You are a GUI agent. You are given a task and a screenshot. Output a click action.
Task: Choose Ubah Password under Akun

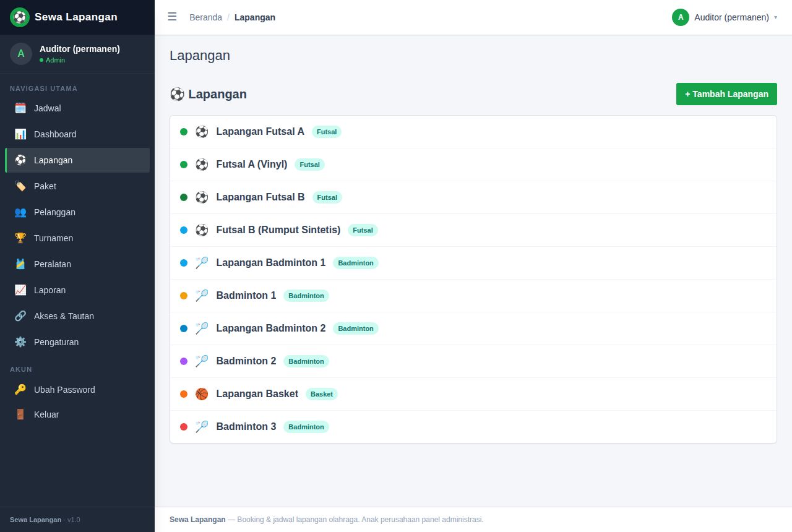pos(77,390)
